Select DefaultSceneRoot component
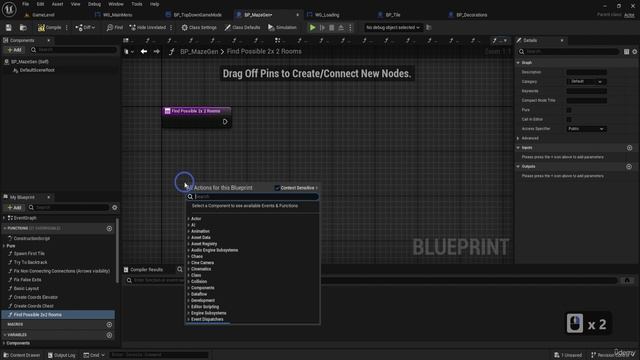640x360 pixels. pos(37,70)
